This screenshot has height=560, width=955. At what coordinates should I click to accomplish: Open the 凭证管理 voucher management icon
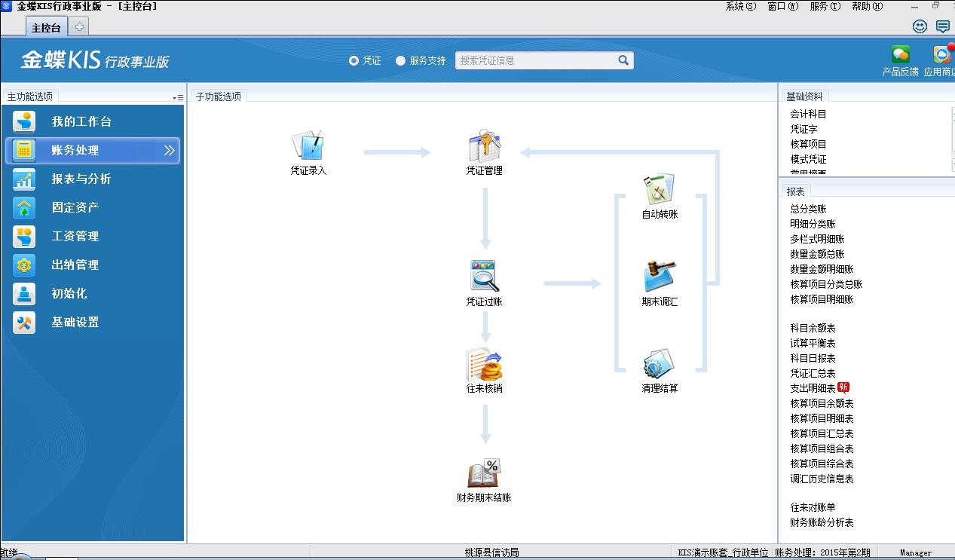coord(484,145)
